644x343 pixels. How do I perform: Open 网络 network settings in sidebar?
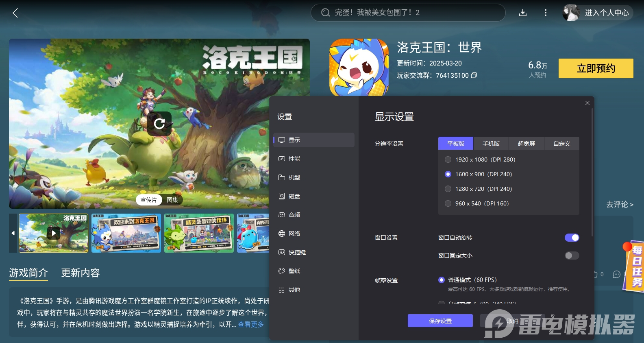[x=314, y=234]
